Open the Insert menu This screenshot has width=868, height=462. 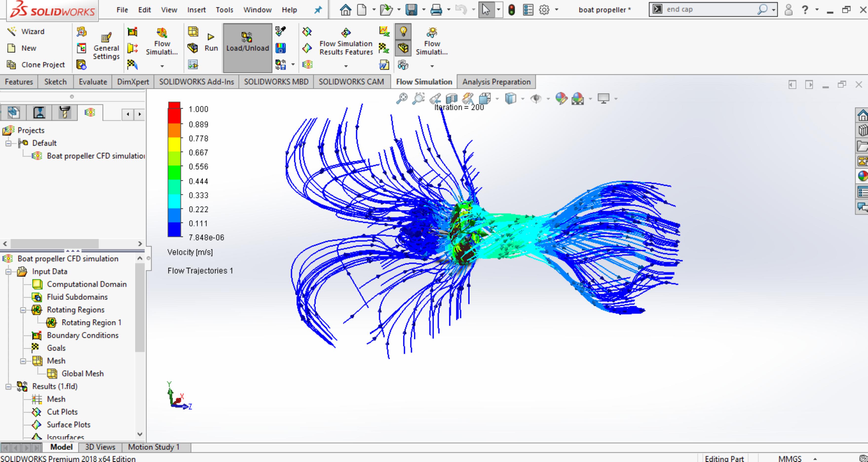click(x=196, y=10)
